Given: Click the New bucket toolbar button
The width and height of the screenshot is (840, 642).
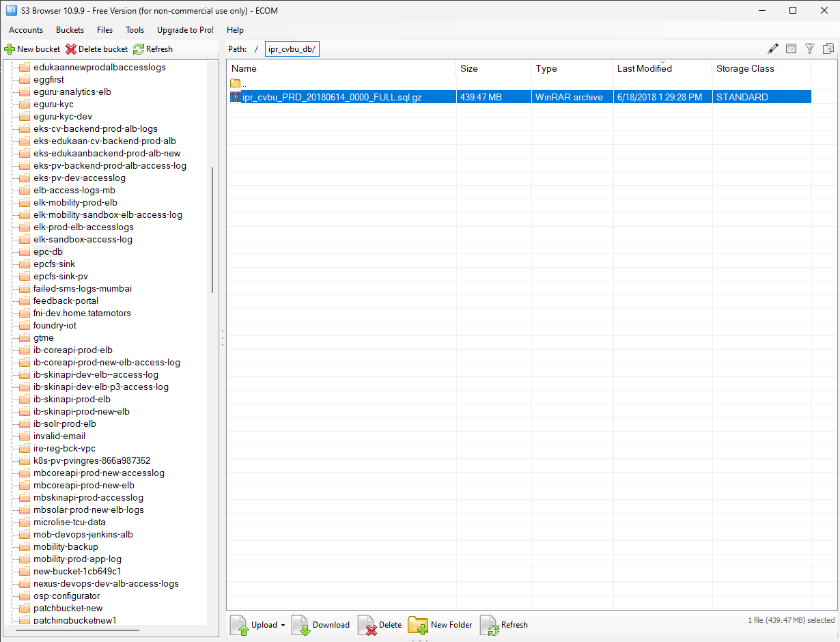Looking at the screenshot, I should click(x=32, y=49).
